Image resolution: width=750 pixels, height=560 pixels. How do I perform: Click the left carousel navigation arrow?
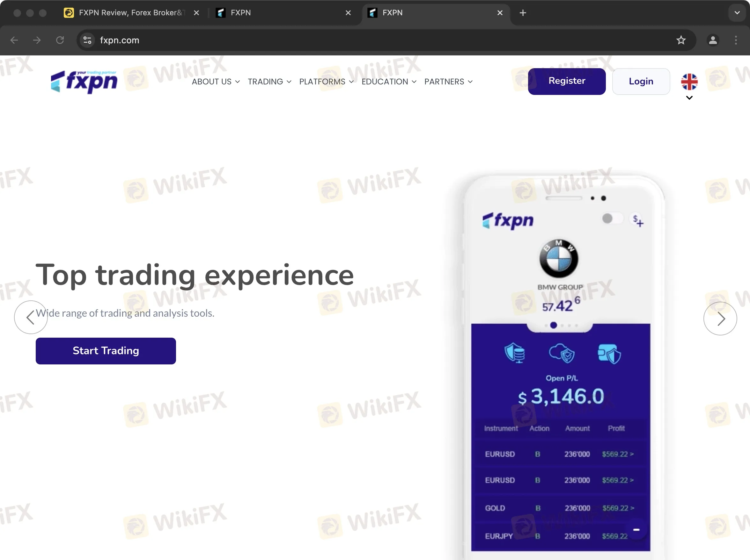31,318
